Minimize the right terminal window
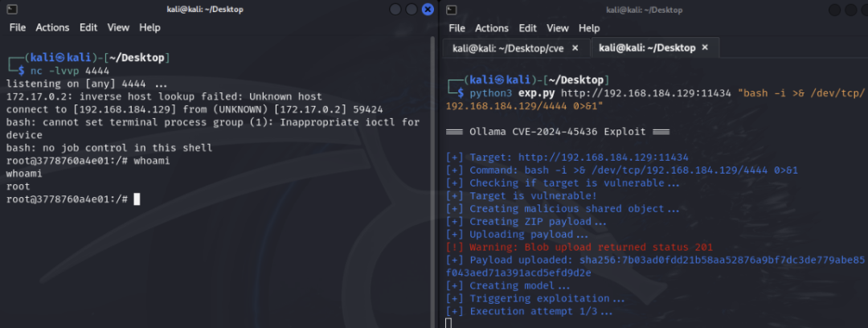The width and height of the screenshot is (868, 328). click(834, 10)
